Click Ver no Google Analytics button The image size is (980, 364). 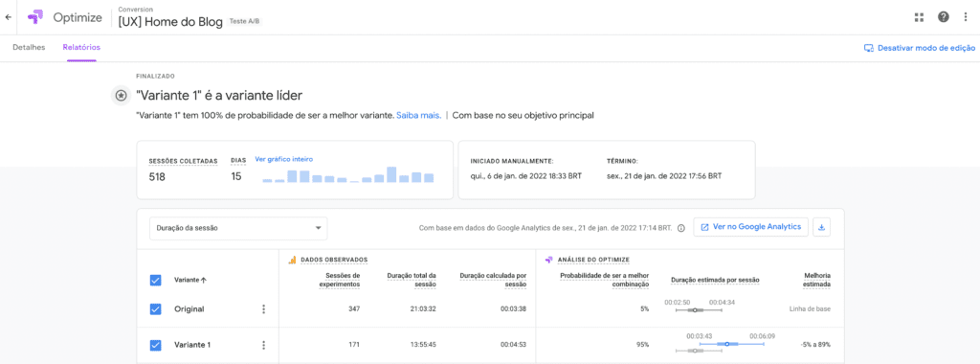point(751,227)
